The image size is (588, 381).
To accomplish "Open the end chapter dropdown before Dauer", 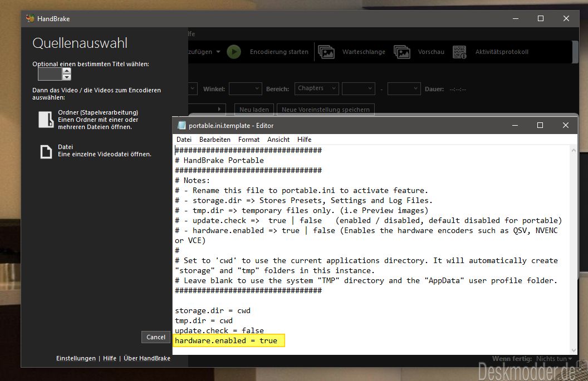I will [404, 89].
